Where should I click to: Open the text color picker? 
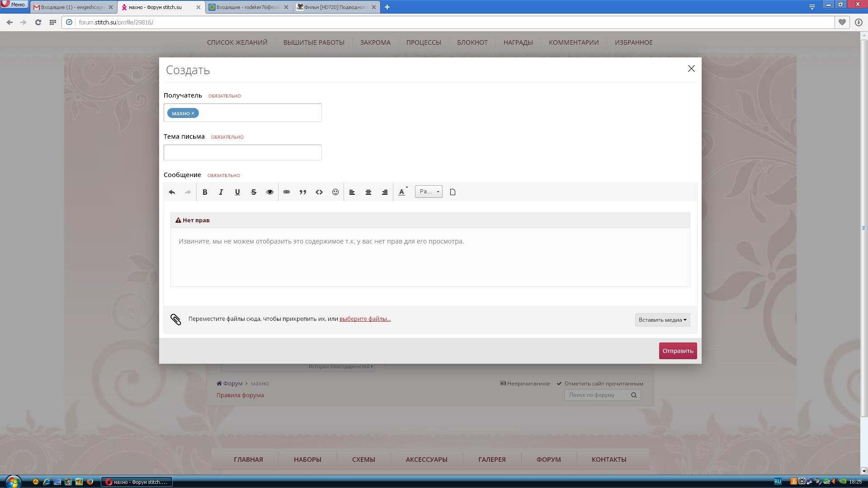[x=402, y=192]
